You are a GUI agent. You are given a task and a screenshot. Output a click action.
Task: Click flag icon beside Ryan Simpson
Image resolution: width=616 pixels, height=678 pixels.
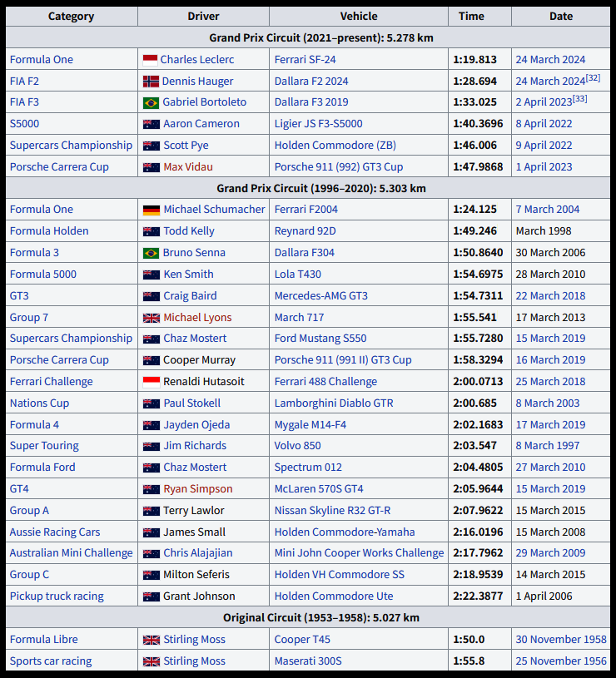click(x=152, y=489)
